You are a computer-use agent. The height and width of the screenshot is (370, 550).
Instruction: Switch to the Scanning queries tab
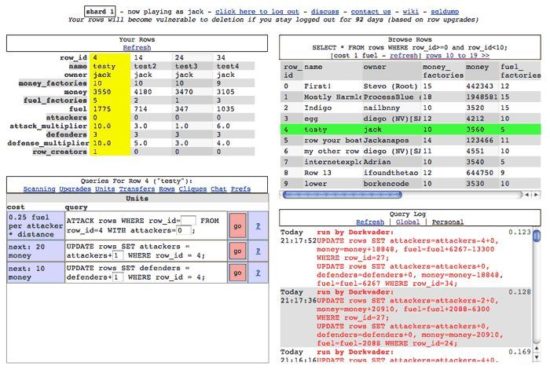pos(39,189)
